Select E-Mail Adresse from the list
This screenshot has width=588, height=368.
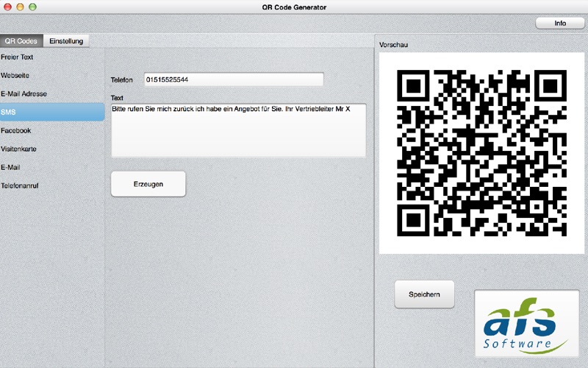point(52,94)
